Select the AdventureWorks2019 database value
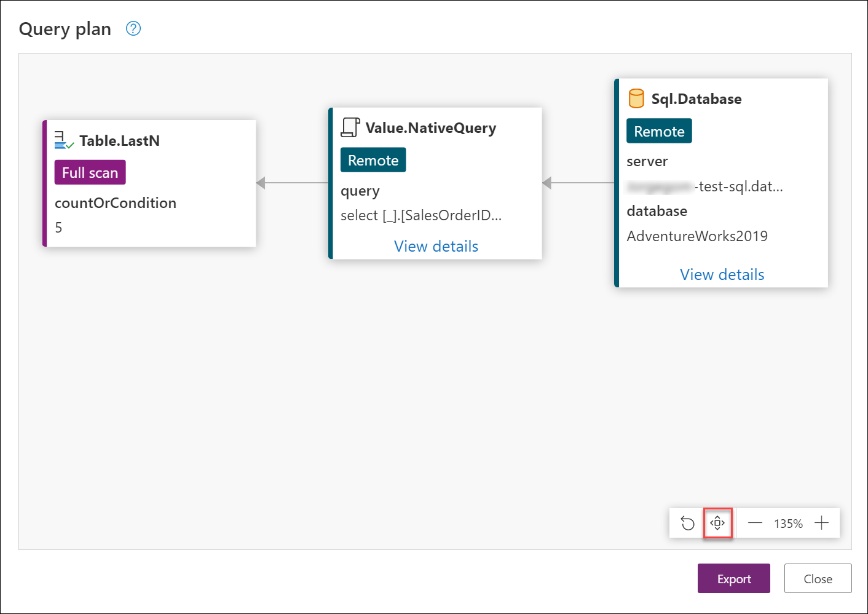 point(697,236)
